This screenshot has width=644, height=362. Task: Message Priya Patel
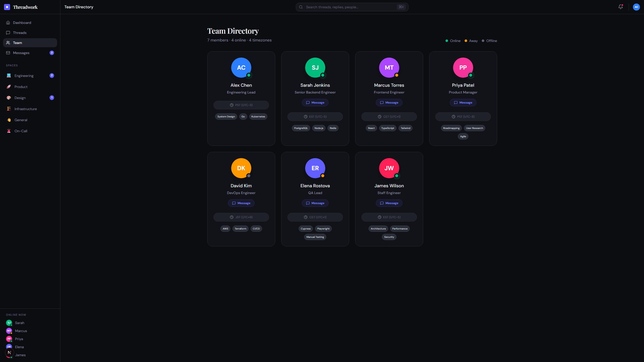coord(463,103)
